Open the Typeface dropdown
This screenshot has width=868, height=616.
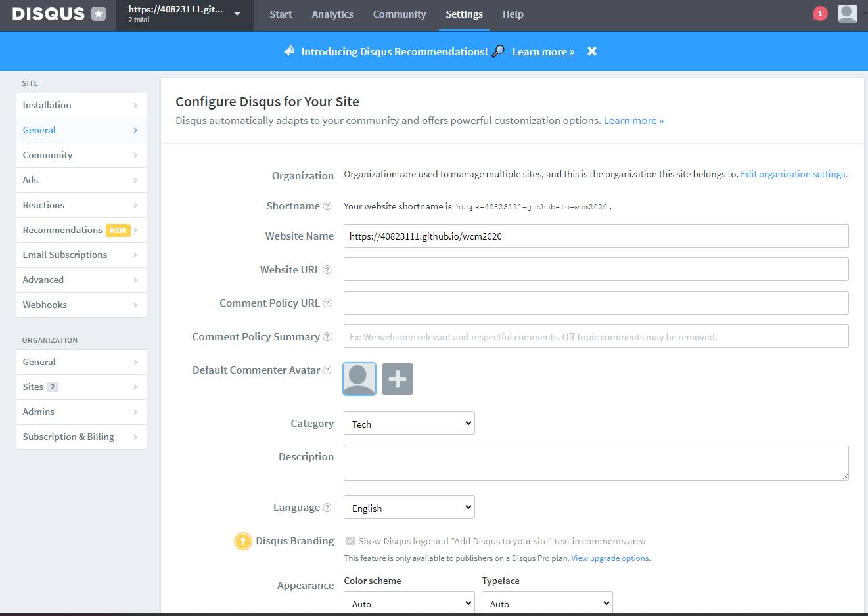(547, 604)
